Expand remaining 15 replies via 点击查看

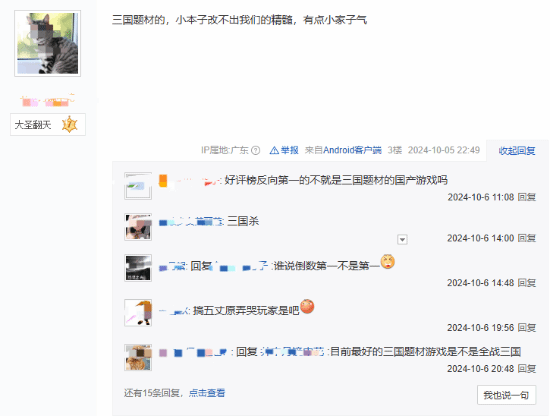point(207,393)
